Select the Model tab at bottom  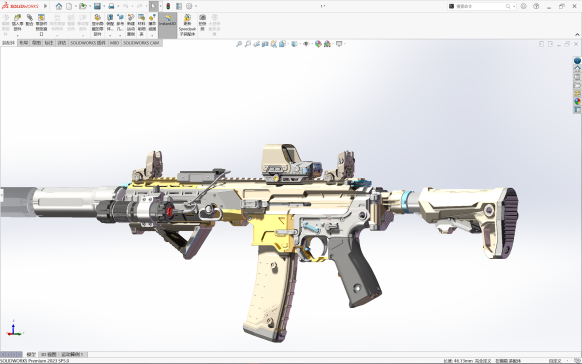[31, 354]
